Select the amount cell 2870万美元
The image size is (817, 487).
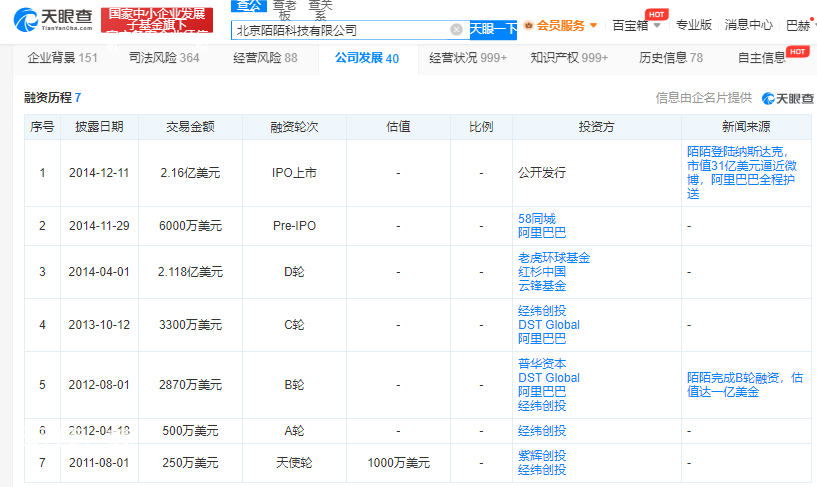click(x=190, y=385)
